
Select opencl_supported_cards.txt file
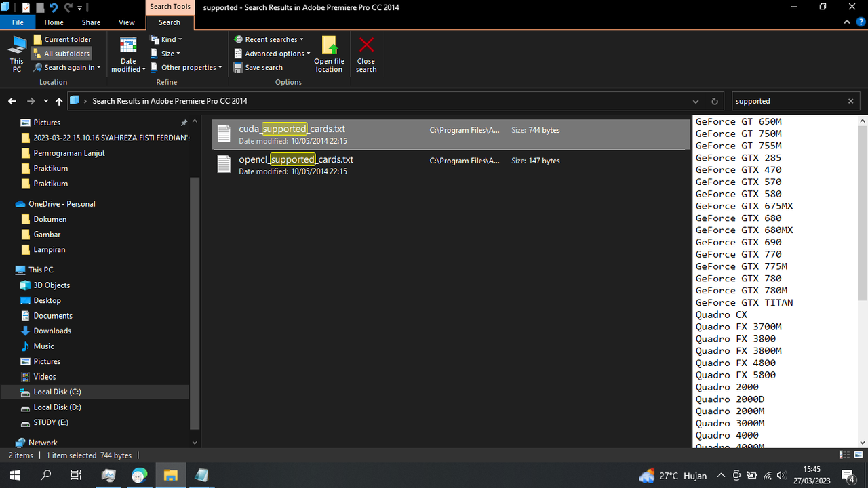coord(450,165)
